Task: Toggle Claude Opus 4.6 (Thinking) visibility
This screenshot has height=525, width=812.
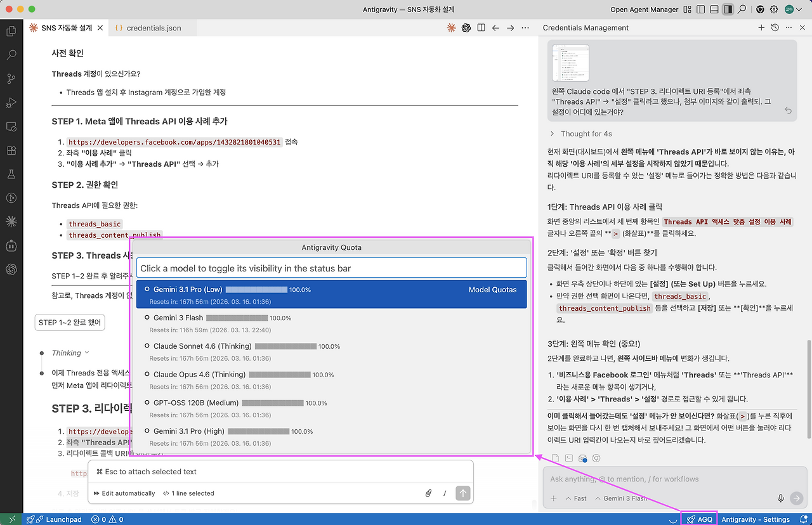Action: 332,379
